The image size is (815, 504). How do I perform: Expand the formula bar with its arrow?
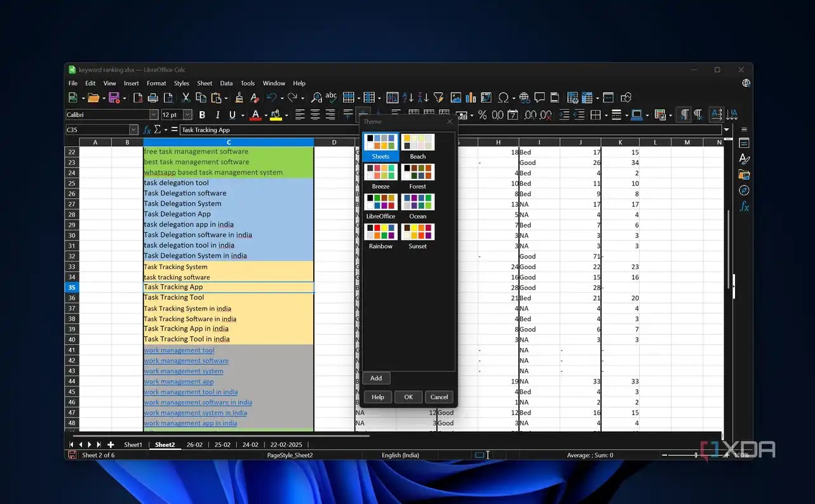pyautogui.click(x=726, y=129)
